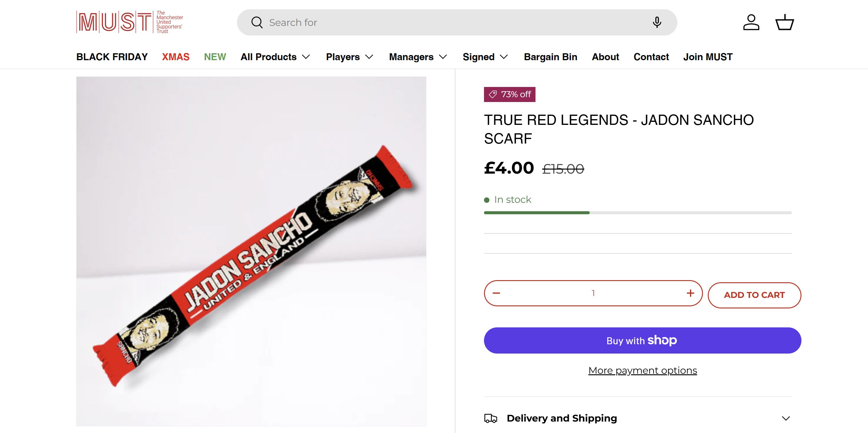The width and height of the screenshot is (868, 433).
Task: Open the shopping basket icon
Action: point(785,22)
